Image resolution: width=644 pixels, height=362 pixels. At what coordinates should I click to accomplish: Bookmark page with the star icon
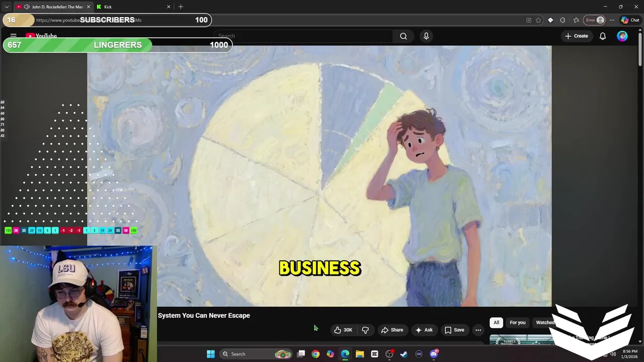pos(538,20)
